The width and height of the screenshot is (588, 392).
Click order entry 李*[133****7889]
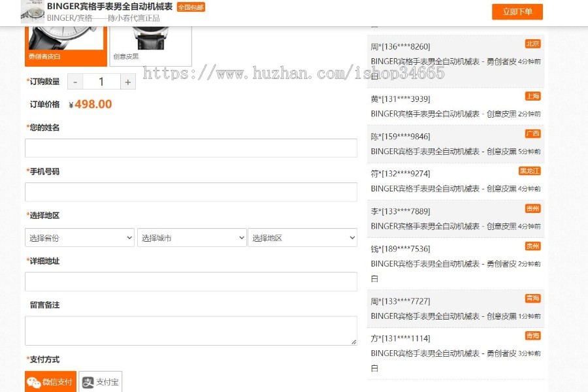[x=455, y=219]
